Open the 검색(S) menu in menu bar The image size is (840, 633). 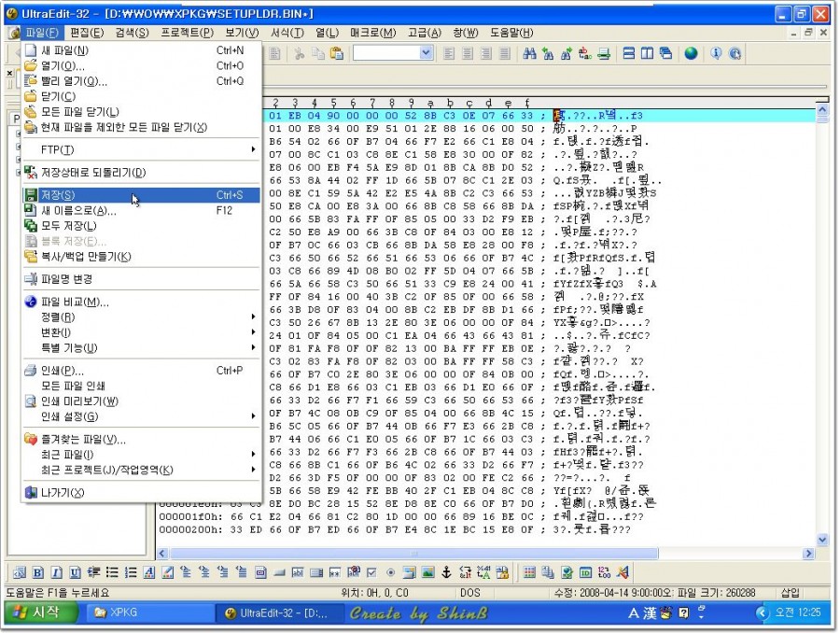[x=132, y=33]
